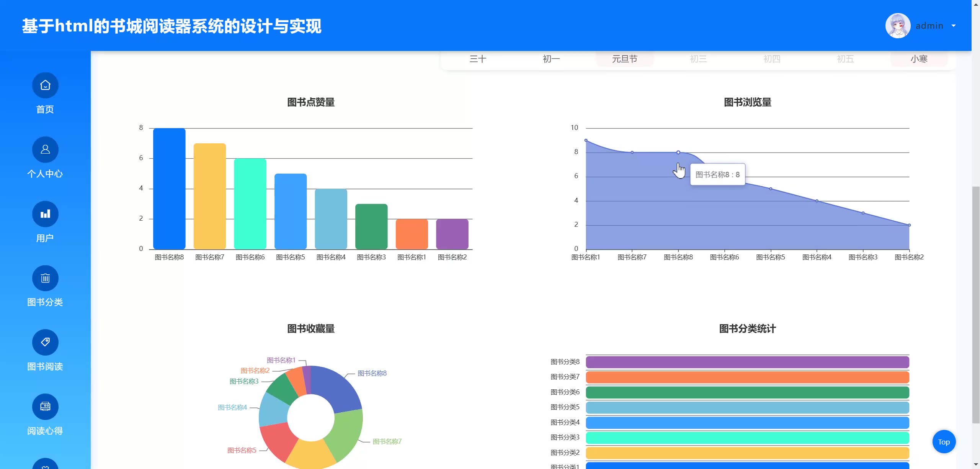Click the partially visible bottom sidebar icon

click(45, 464)
